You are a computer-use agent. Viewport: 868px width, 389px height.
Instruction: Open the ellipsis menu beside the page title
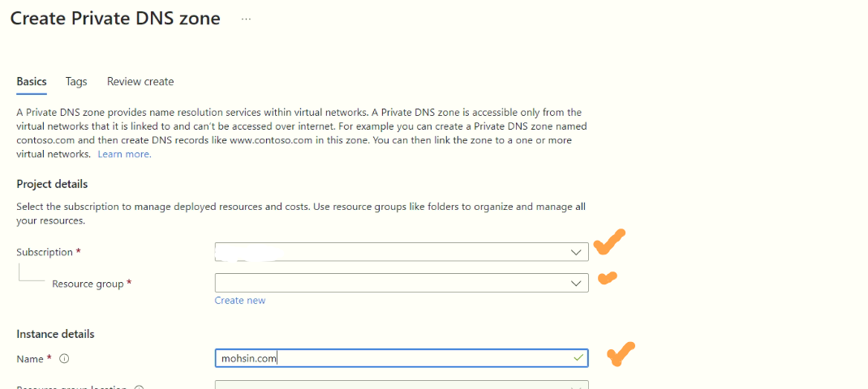click(x=247, y=19)
